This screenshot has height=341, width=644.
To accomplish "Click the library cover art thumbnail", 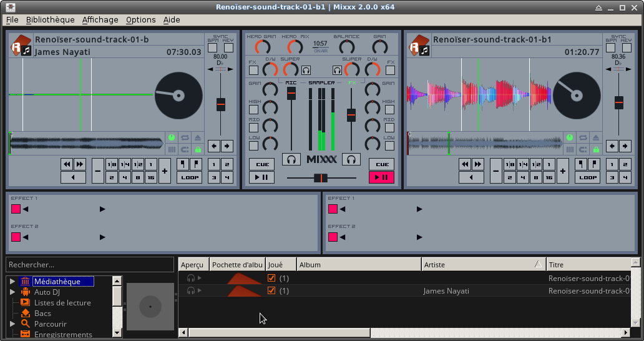I will (x=150, y=307).
